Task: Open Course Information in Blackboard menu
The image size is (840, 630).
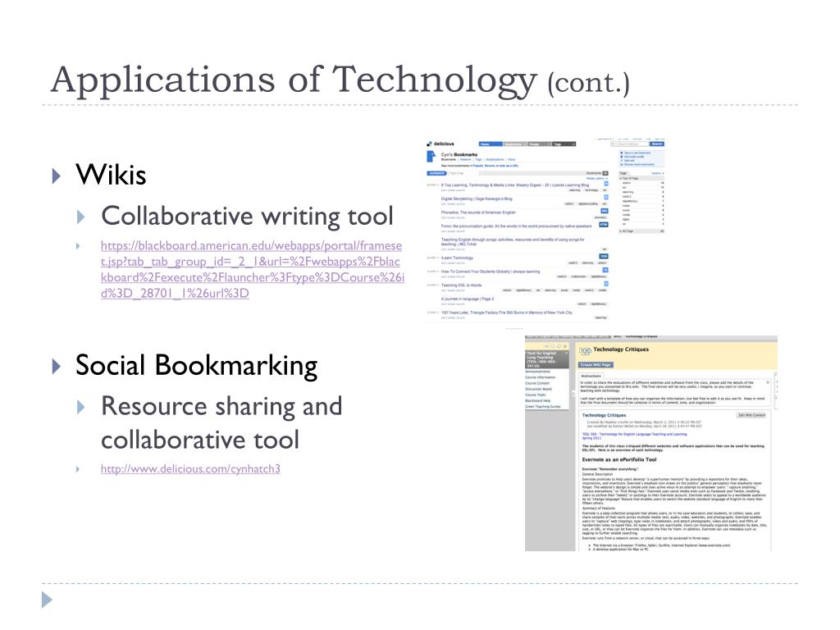Action: (540, 377)
